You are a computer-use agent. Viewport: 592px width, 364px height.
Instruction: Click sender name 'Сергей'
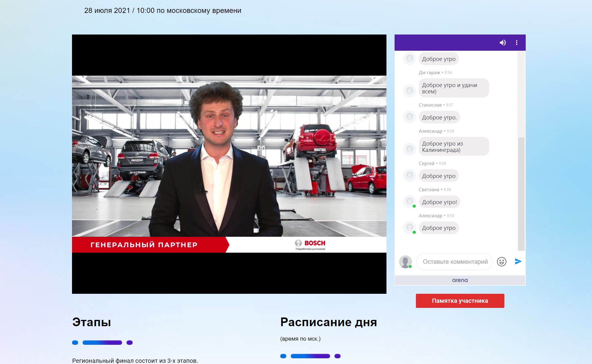click(x=427, y=164)
